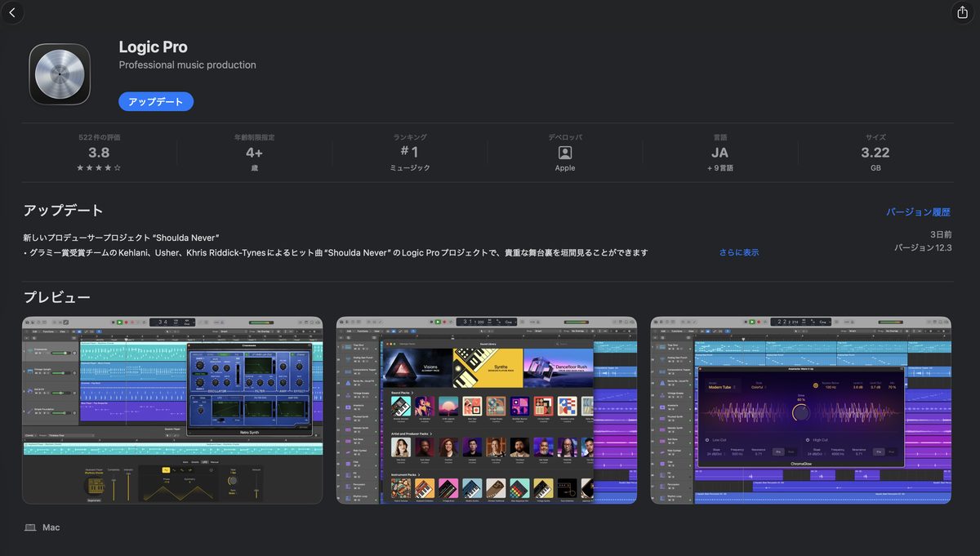Click Professional music production subtitle
The width and height of the screenshot is (980, 556).
188,65
